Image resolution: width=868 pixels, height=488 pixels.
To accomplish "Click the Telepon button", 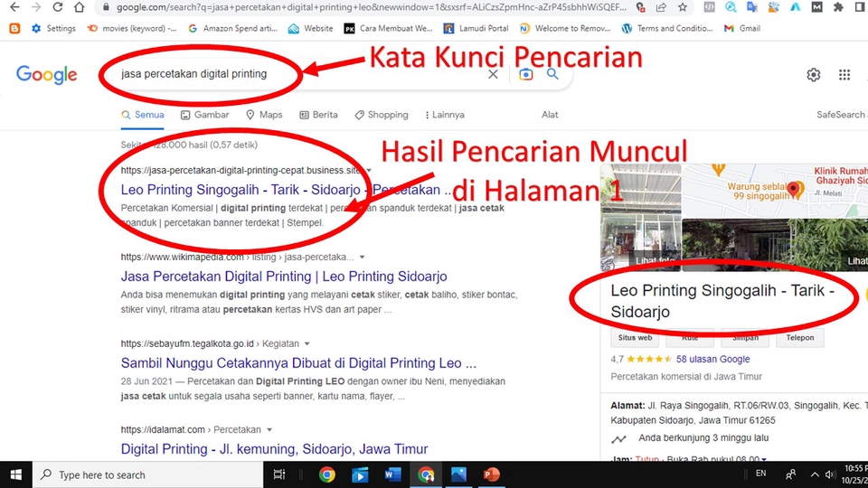I will (x=800, y=337).
